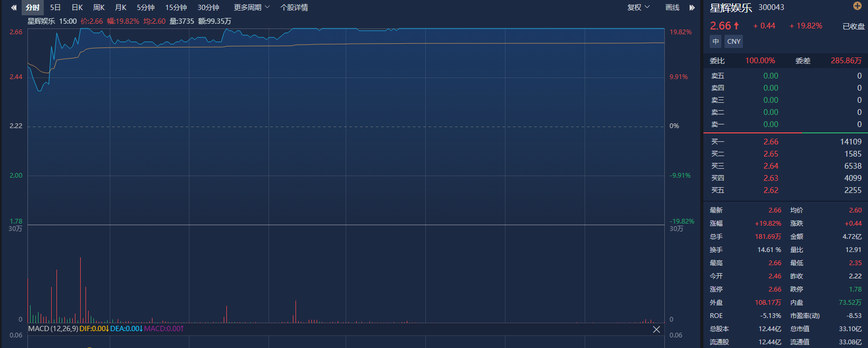
Task: Click the 量:3735 reading above the chart
Action: pyautogui.click(x=182, y=21)
